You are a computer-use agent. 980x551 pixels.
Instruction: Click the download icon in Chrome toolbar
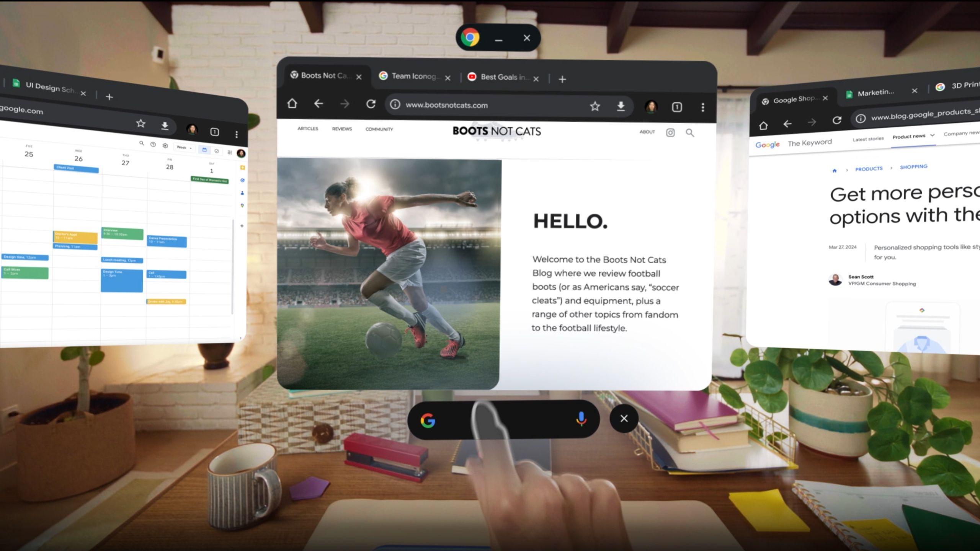pyautogui.click(x=620, y=106)
